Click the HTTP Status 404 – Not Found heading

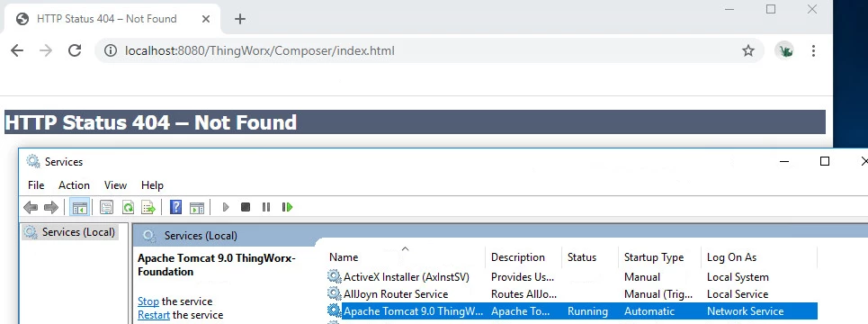point(150,121)
